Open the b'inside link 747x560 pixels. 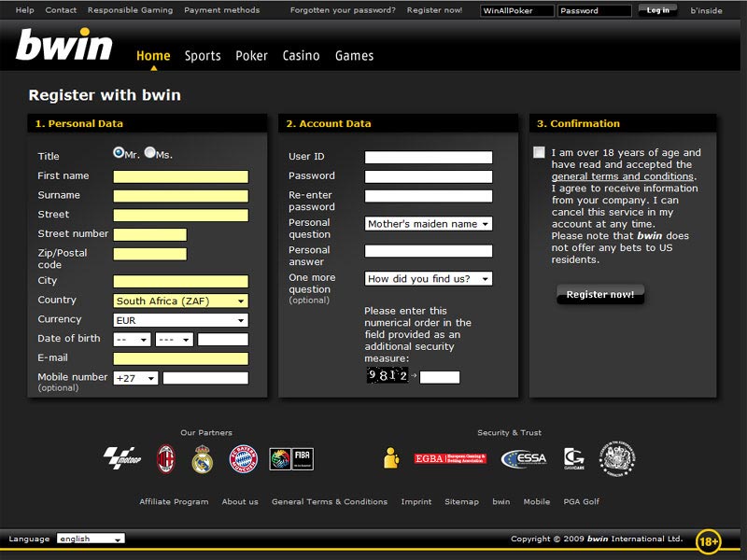706,10
